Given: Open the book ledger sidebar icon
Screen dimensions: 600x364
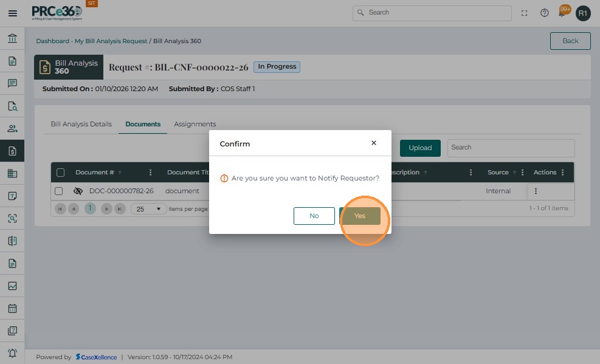Looking at the screenshot, I should point(12,241).
